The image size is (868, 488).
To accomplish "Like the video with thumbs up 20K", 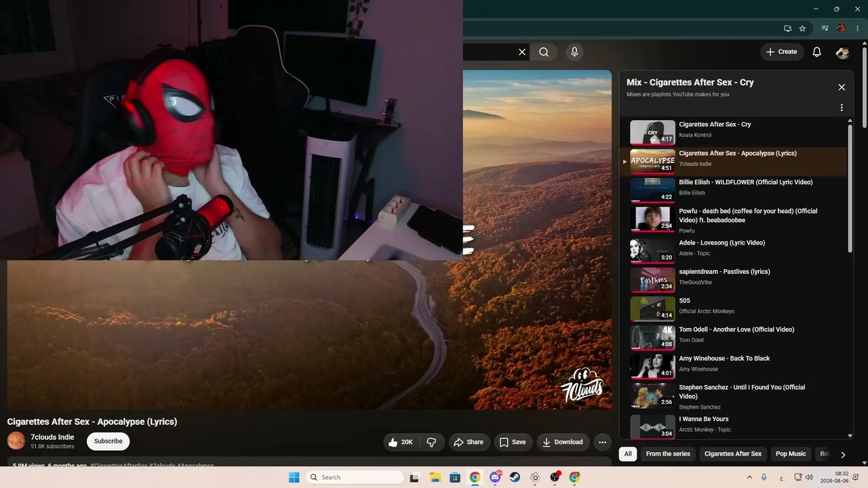I will (402, 442).
